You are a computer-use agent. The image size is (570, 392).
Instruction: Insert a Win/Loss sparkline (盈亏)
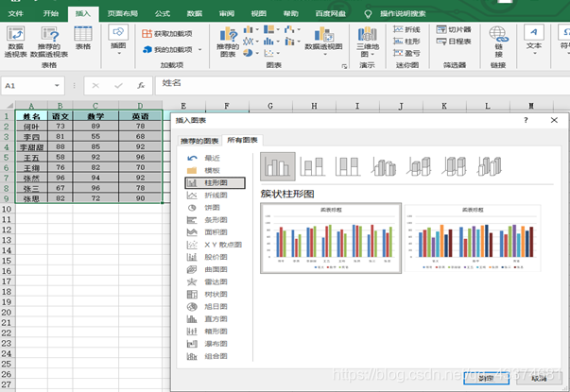pos(406,54)
